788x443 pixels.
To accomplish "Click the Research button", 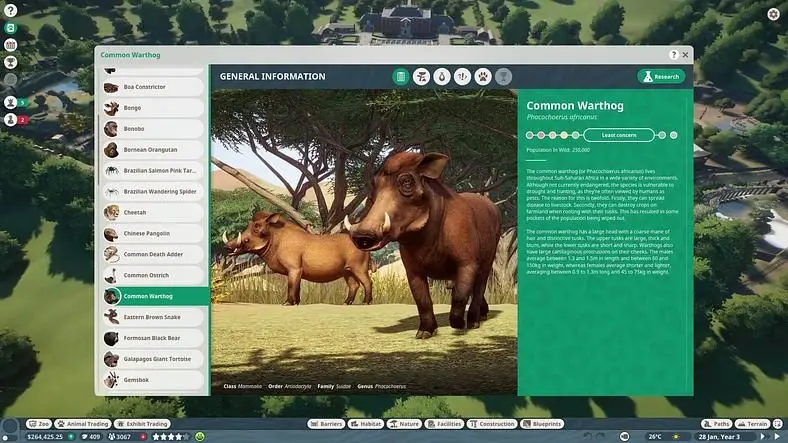I will pyautogui.click(x=661, y=76).
